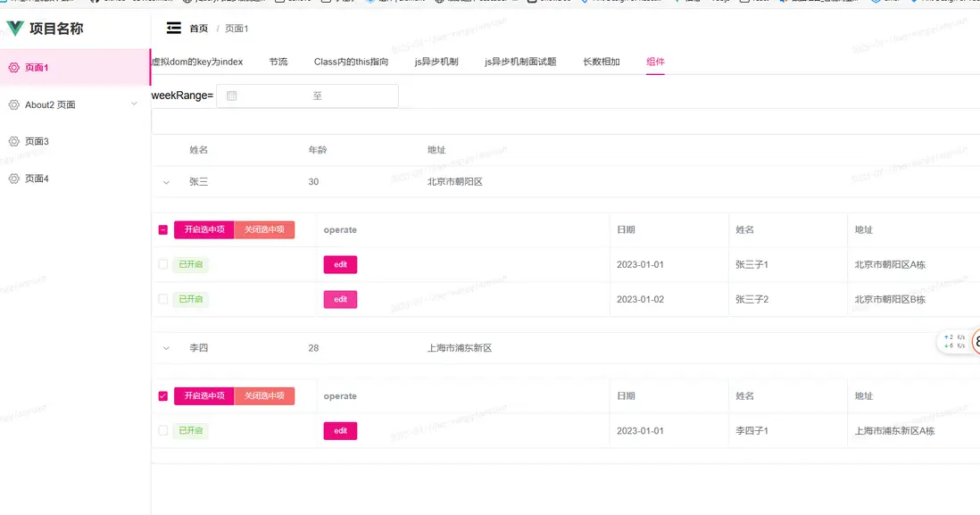
Task: Switch to the 节流 tab
Action: pos(278,62)
